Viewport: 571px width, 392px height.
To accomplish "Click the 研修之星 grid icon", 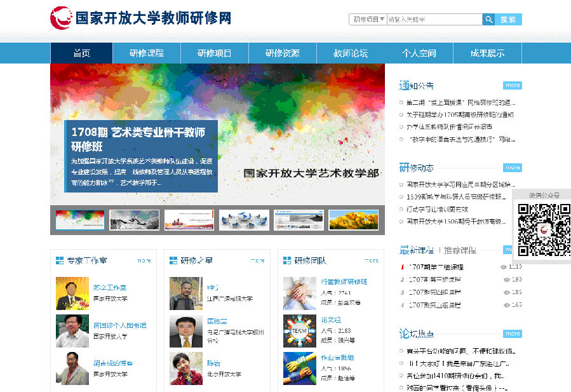I will coord(173,260).
